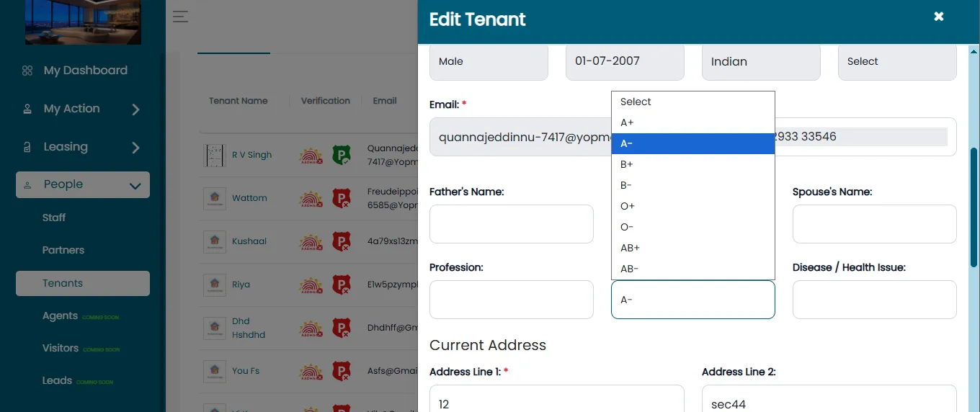Choose AB- blood group option
The width and height of the screenshot is (980, 412).
693,269
